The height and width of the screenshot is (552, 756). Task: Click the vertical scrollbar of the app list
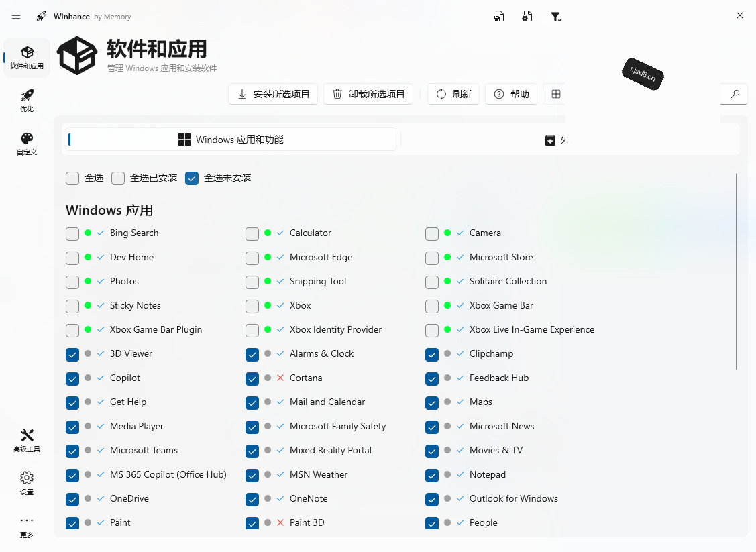pos(737,272)
